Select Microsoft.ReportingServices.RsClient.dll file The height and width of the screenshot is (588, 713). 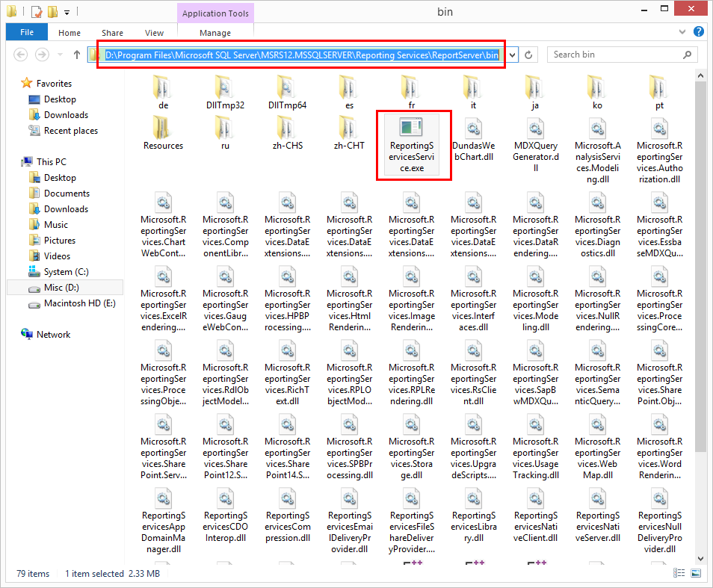[x=473, y=373]
